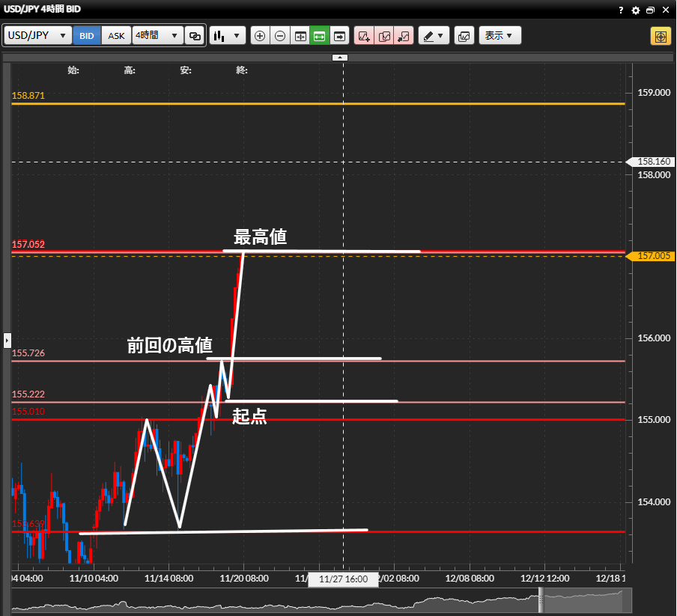The height and width of the screenshot is (616, 677).
Task: Select the BID price toggle
Action: click(x=87, y=36)
